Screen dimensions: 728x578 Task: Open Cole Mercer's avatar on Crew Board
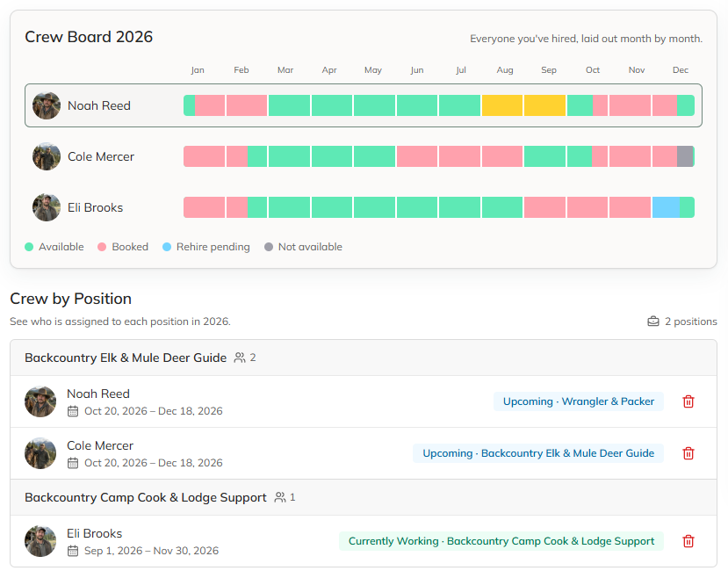(x=47, y=156)
